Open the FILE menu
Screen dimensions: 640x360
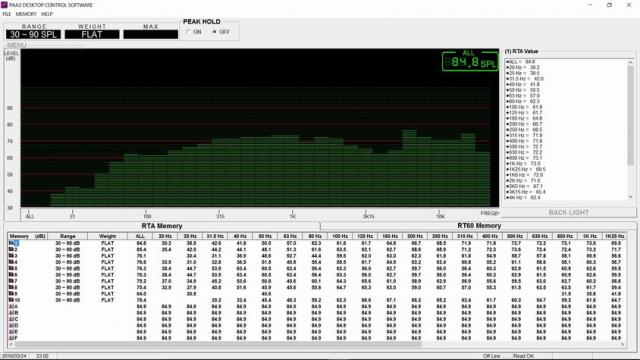click(x=7, y=14)
